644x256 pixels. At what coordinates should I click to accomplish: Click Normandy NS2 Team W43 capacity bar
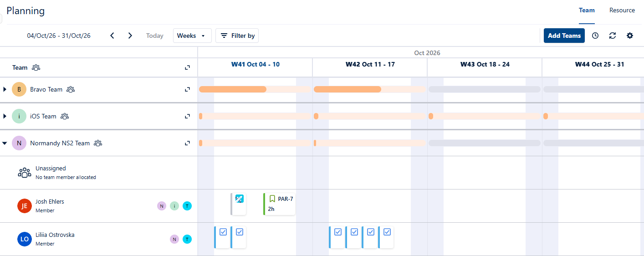[x=485, y=143]
